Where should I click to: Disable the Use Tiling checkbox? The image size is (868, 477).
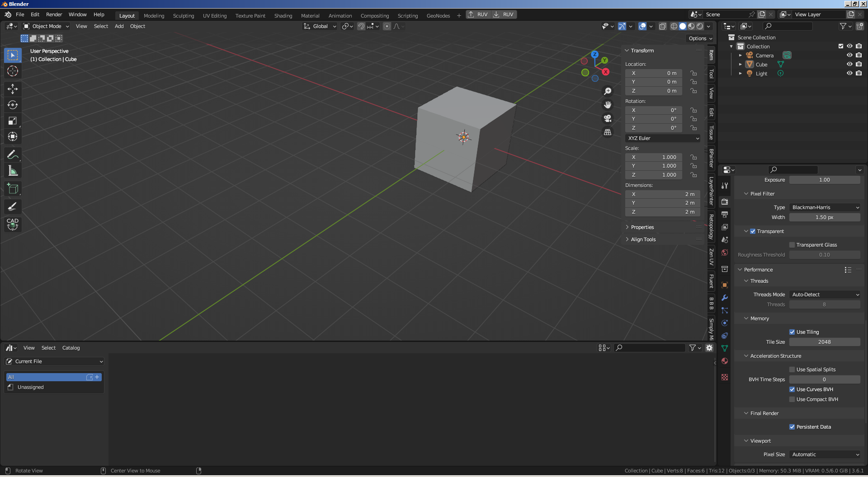(792, 332)
